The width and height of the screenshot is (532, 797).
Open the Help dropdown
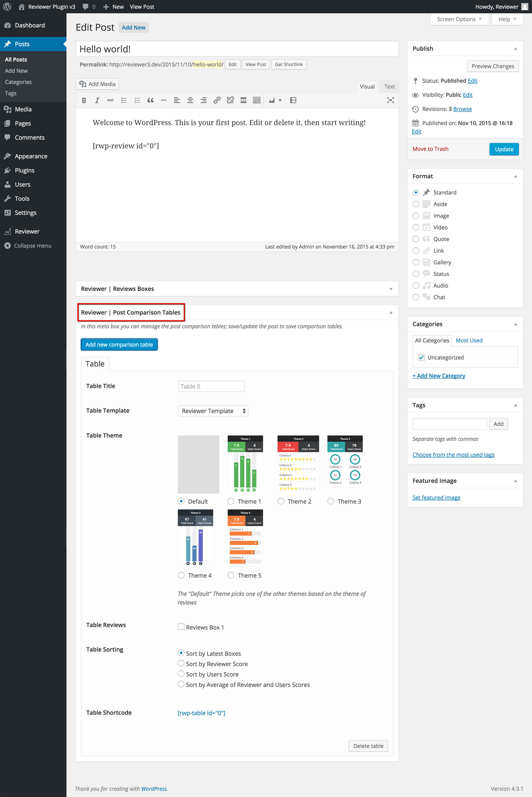tap(507, 19)
